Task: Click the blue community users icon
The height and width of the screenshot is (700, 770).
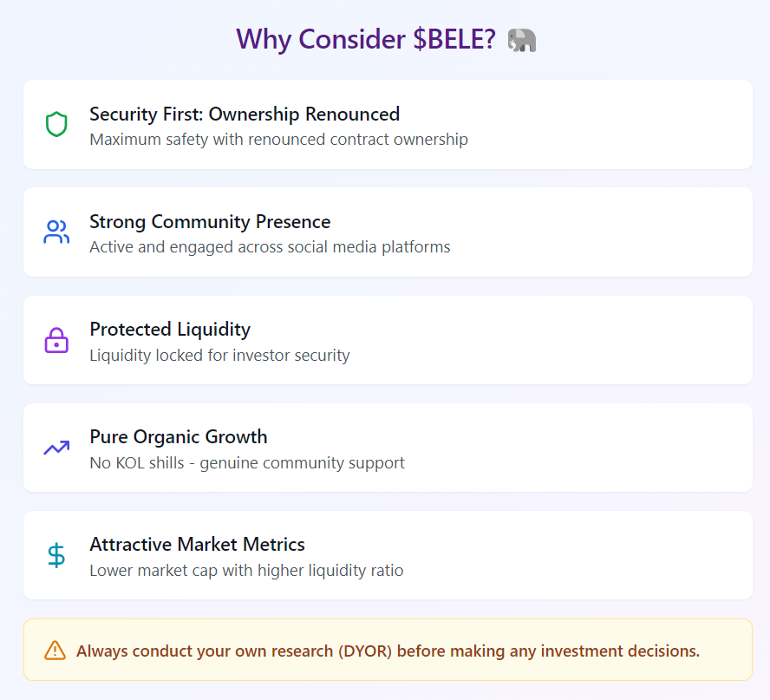Action: (56, 232)
